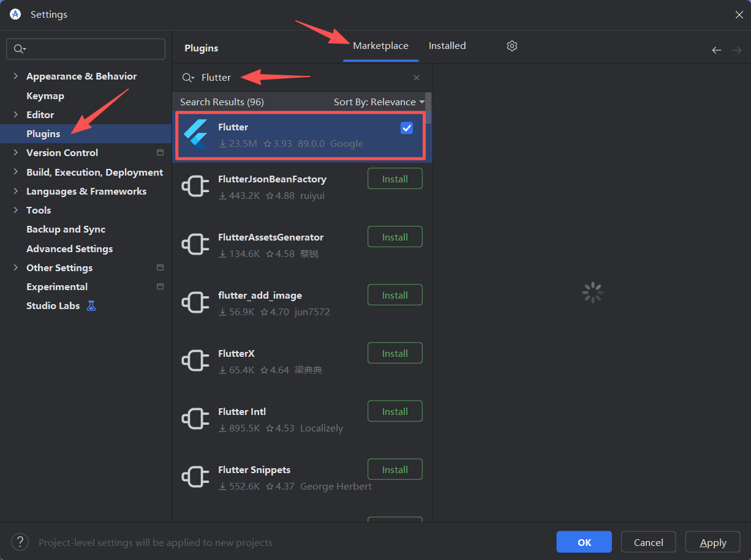Open the Sort By Relevance dropdown
Screen dimensions: 751x560
pos(379,102)
